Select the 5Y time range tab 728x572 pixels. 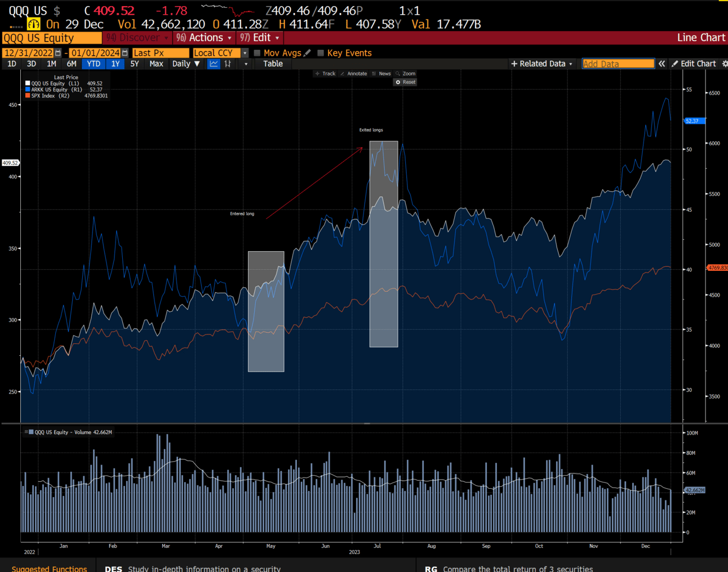coord(135,64)
